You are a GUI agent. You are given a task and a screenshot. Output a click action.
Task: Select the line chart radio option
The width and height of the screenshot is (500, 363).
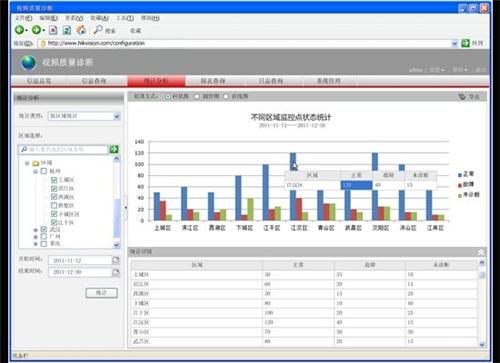pos(226,96)
